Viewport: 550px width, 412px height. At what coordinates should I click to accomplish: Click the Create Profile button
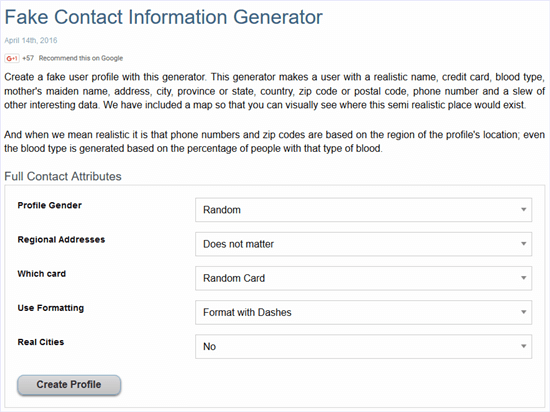69,385
